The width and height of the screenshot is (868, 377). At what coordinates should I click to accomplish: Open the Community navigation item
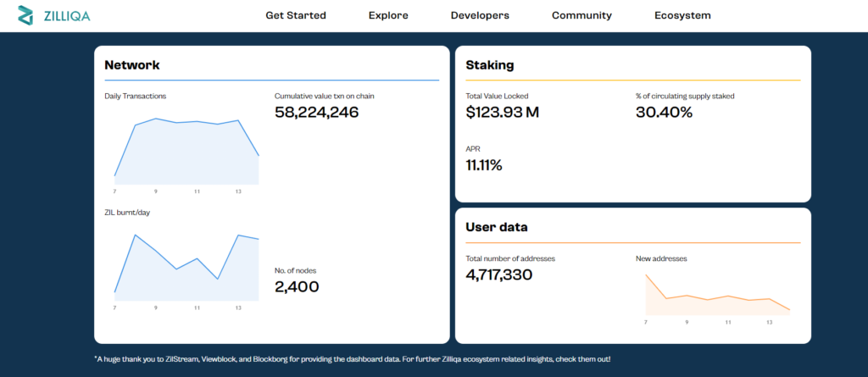(x=581, y=15)
